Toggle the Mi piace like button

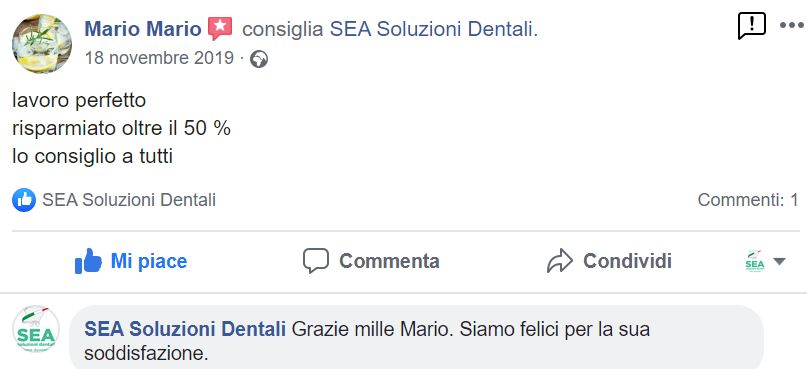[x=131, y=261]
